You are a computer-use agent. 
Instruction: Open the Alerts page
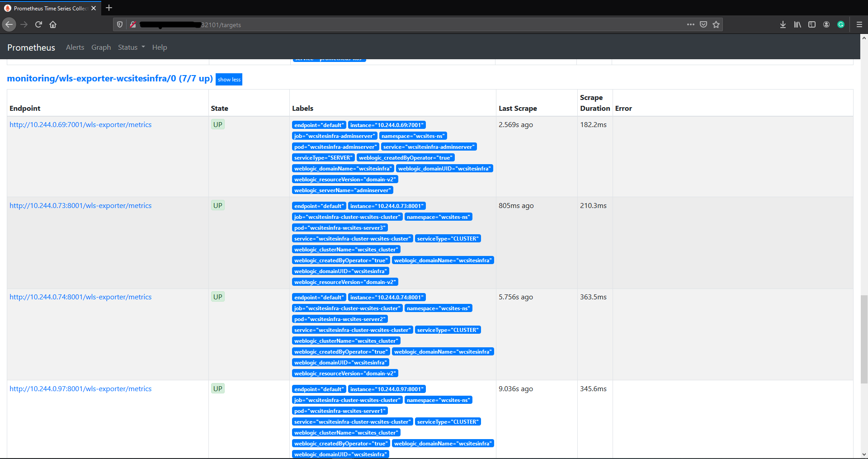click(75, 47)
